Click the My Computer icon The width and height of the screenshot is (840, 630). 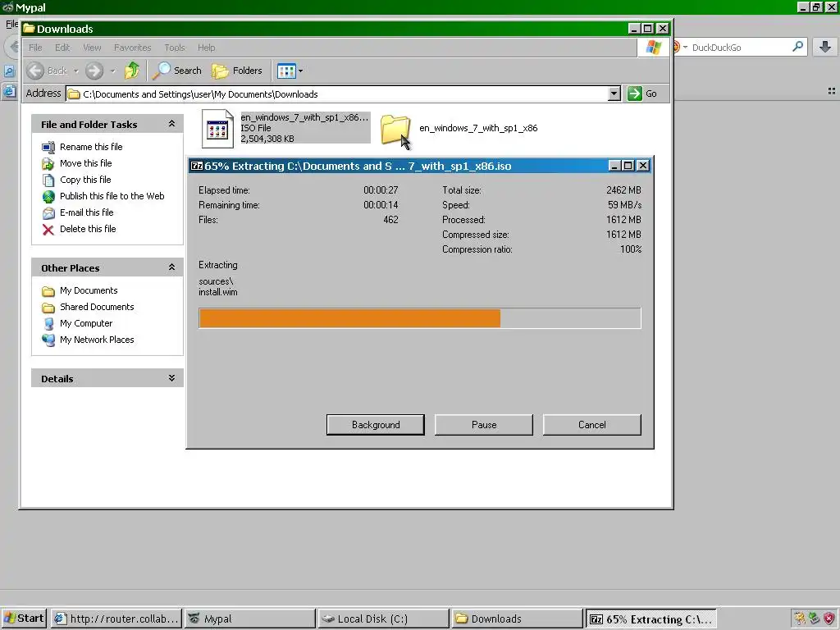(48, 323)
